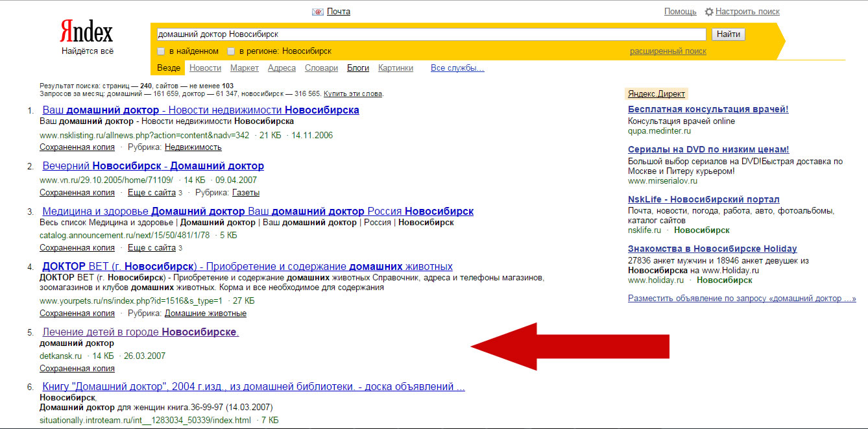Click "Еще с сайта" for catalog.announcement.ru result
Image resolution: width=868 pixels, height=429 pixels.
pos(152,248)
